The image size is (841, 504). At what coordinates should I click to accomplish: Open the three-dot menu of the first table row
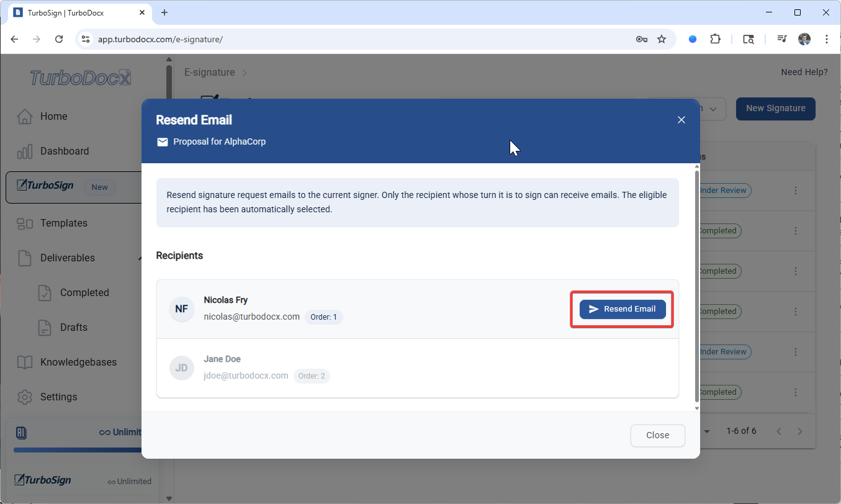(x=796, y=191)
